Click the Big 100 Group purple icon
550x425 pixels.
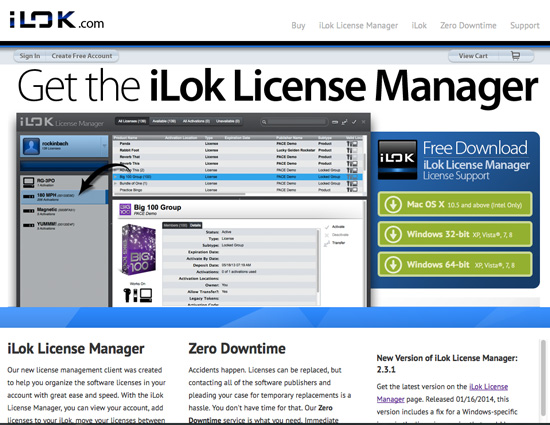coord(125,209)
